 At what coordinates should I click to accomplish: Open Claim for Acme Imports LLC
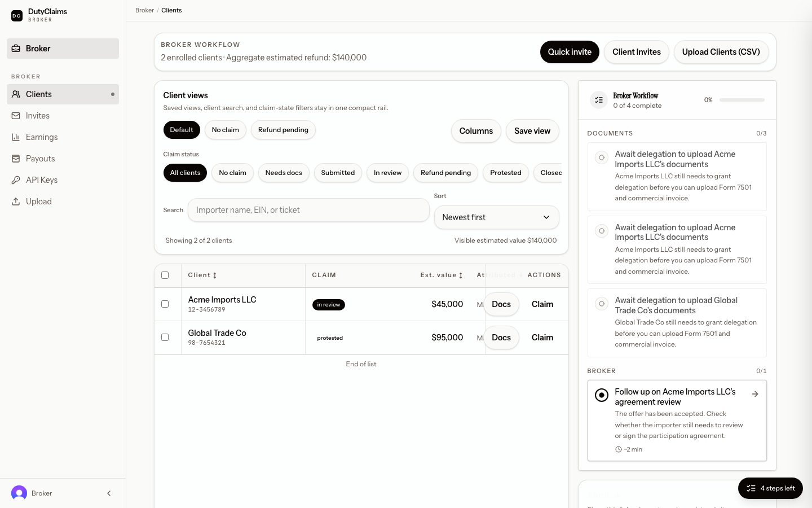(x=542, y=304)
